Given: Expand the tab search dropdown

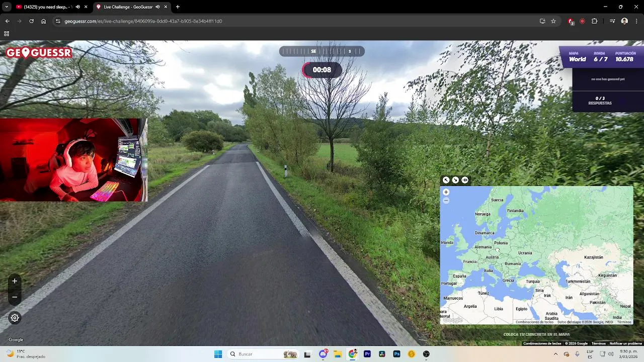Looking at the screenshot, I should click(x=7, y=7).
